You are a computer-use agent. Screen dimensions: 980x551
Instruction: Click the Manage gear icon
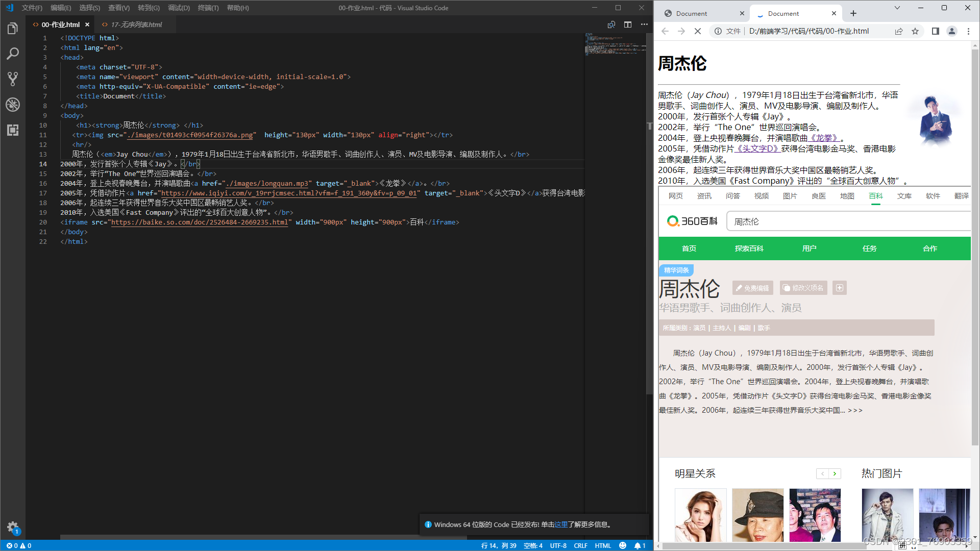13,527
